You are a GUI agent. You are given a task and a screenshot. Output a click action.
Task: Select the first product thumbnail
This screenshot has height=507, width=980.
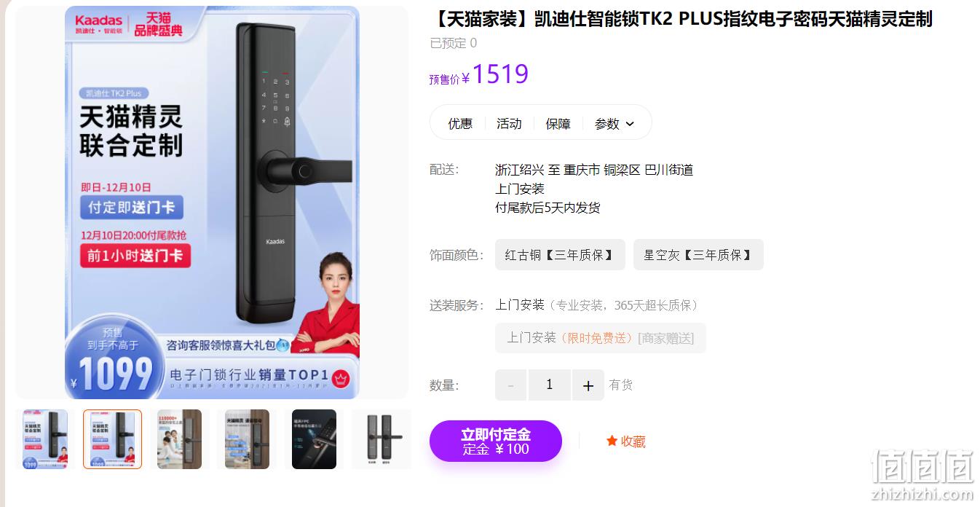45,439
